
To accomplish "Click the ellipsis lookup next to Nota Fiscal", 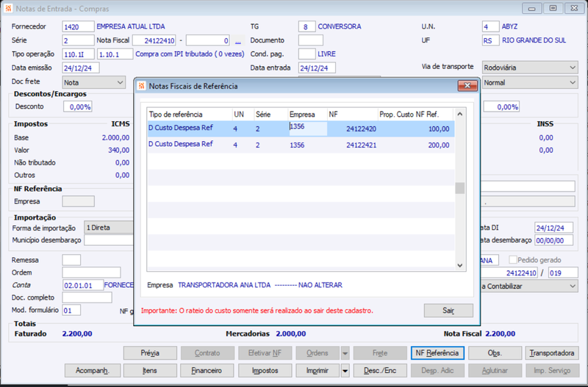I will (x=237, y=40).
